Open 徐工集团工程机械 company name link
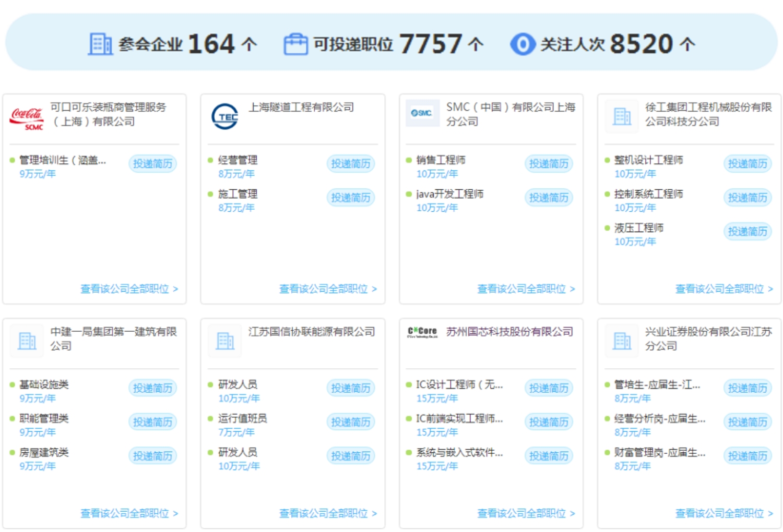783x532 pixels. tap(707, 114)
